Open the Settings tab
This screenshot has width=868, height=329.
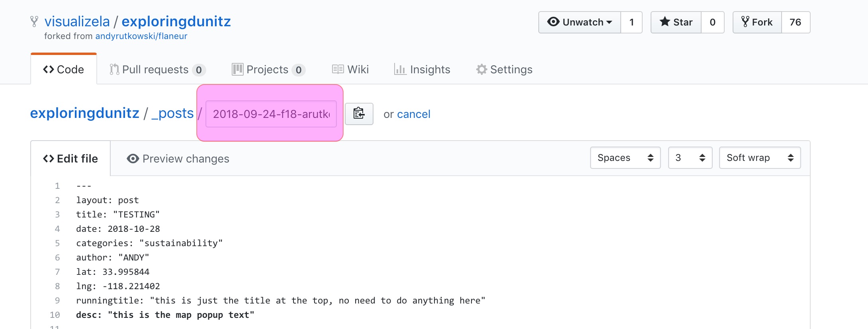(x=504, y=70)
